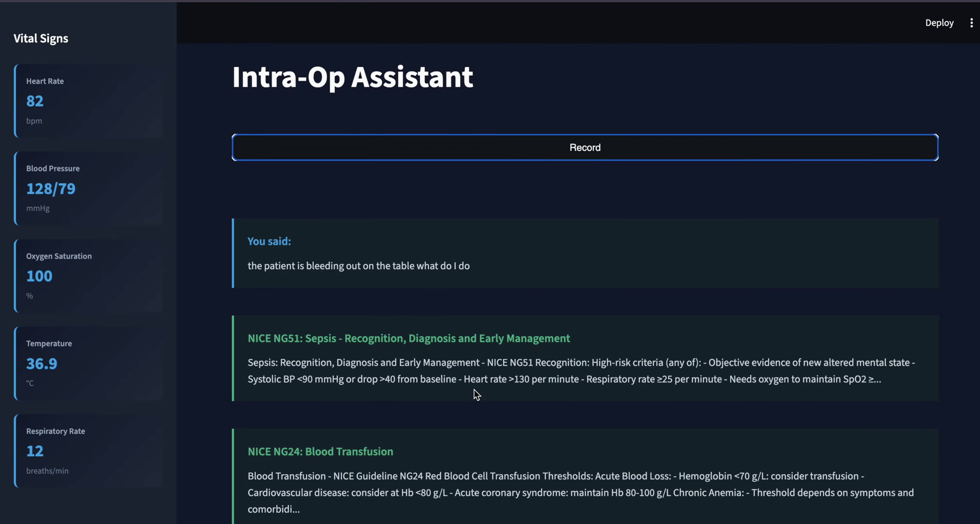
Task: Click the Intra-Op Assistant title
Action: coord(352,77)
